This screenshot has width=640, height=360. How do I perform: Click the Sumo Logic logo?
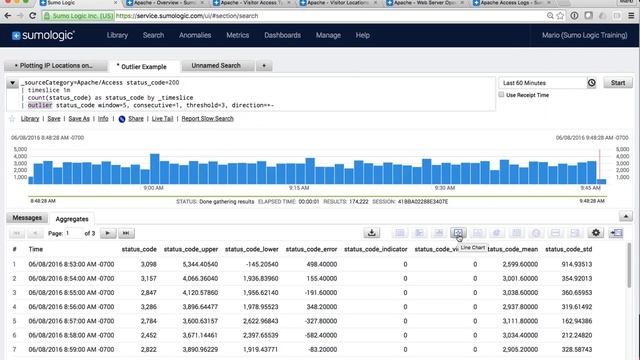[x=43, y=35]
